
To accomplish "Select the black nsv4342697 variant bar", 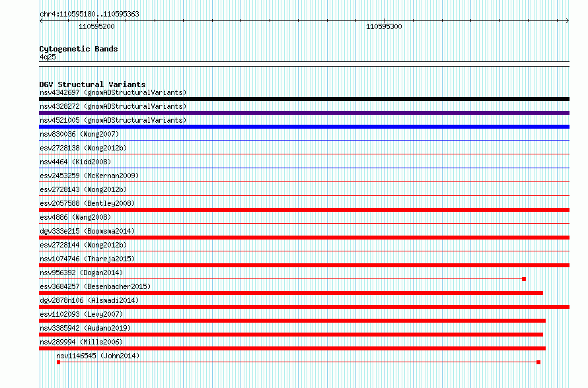I will [304, 99].
